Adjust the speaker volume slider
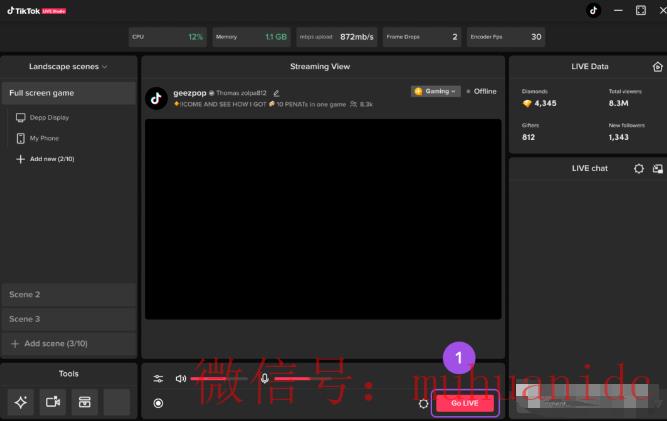Screen dimensions: 667x421 [219, 378]
